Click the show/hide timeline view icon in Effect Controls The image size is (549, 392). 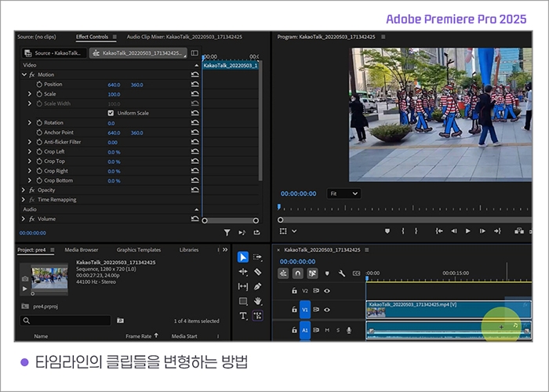pyautogui.click(x=195, y=53)
